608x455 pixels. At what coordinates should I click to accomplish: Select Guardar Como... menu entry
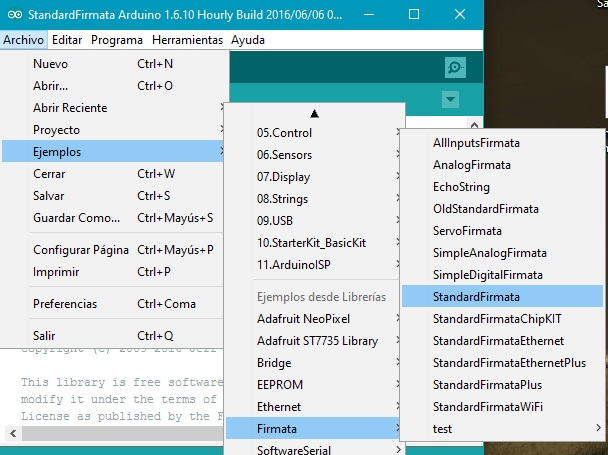(112, 218)
